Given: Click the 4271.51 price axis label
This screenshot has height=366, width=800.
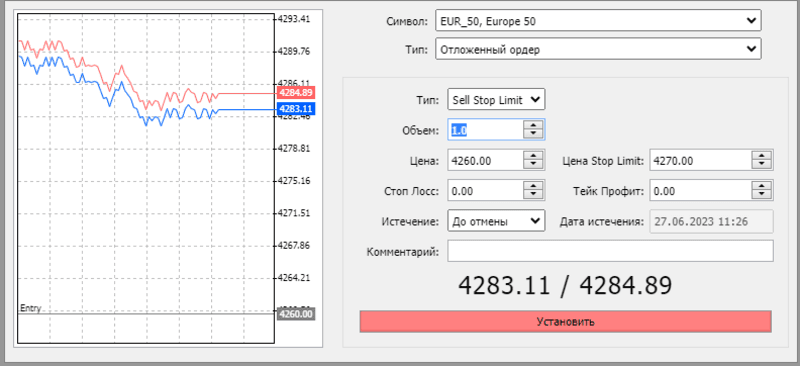Looking at the screenshot, I should (x=293, y=213).
